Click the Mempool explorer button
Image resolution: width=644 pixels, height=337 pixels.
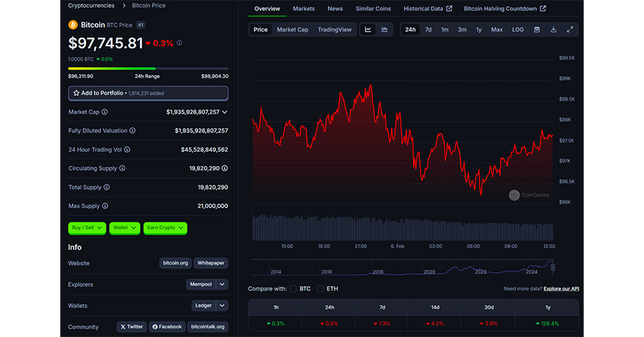[x=201, y=284]
